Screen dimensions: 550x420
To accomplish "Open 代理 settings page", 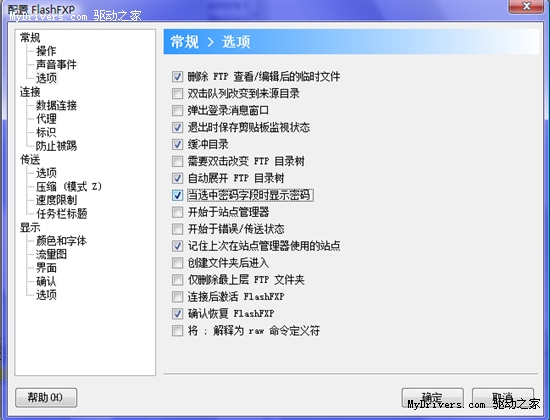I will (x=46, y=119).
